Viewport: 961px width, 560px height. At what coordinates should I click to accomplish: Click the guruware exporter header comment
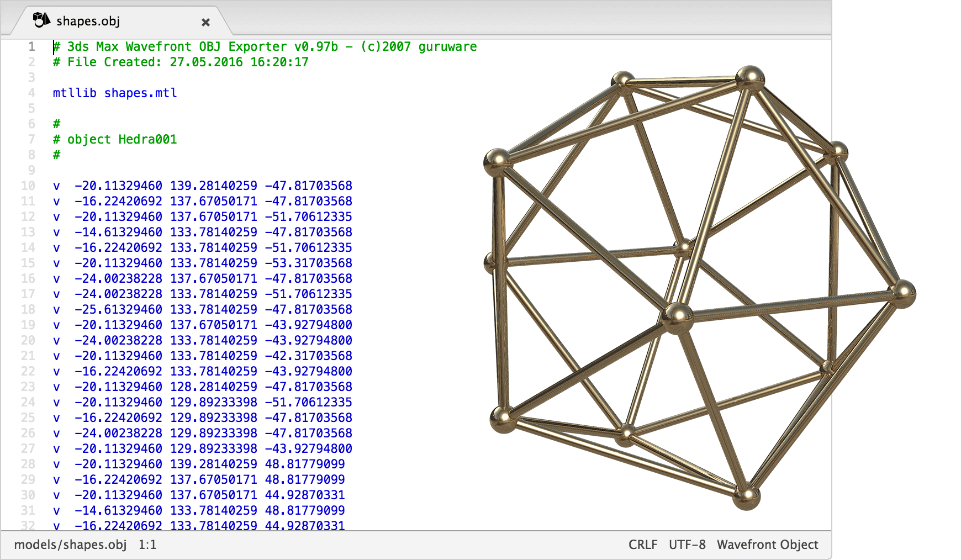click(x=264, y=46)
